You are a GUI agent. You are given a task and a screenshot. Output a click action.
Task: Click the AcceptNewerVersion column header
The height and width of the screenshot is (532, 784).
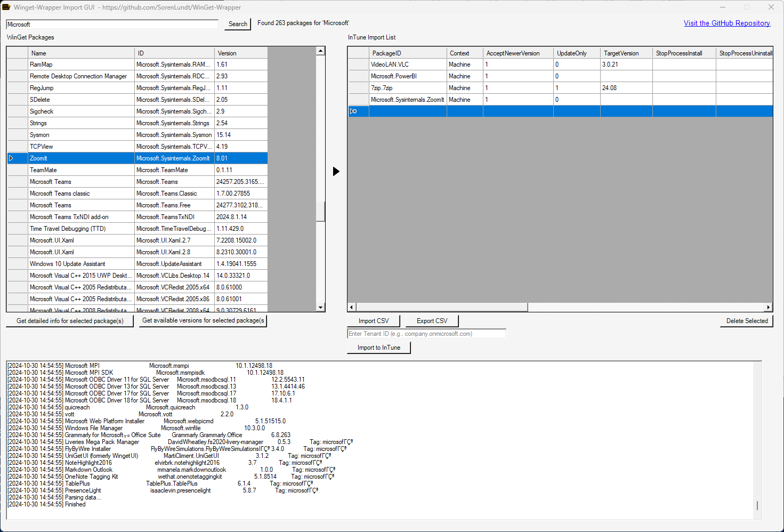coord(518,53)
